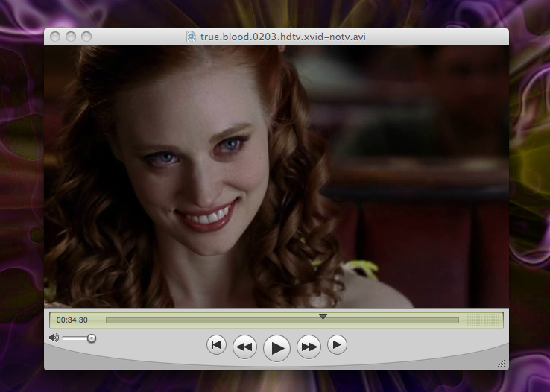Skip to the end of the movie
This screenshot has height=392, width=550.
click(x=338, y=344)
